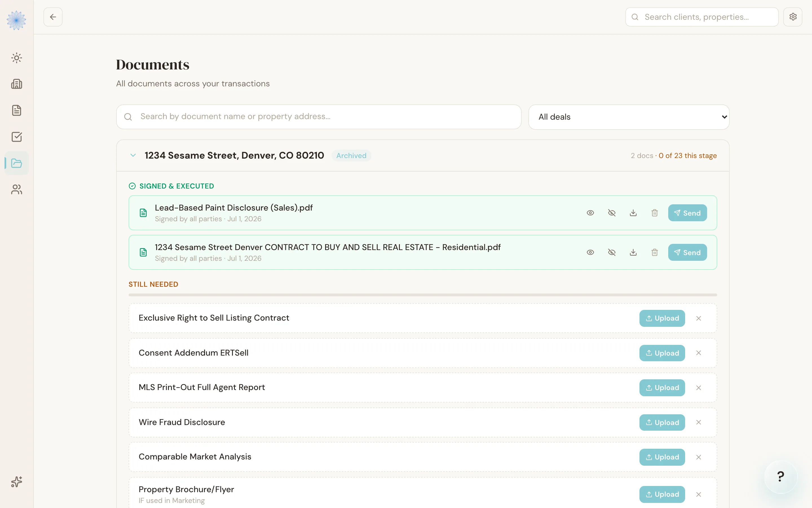
Task: Hide Lead-Based Paint Disclosure with crossed-eye icon
Action: click(x=612, y=213)
